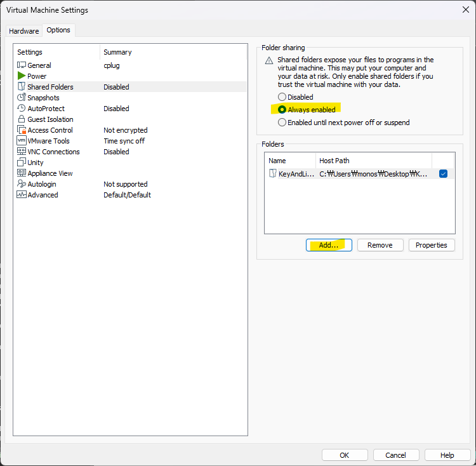Select the Snapshots row label
476x466 pixels.
tap(43, 98)
